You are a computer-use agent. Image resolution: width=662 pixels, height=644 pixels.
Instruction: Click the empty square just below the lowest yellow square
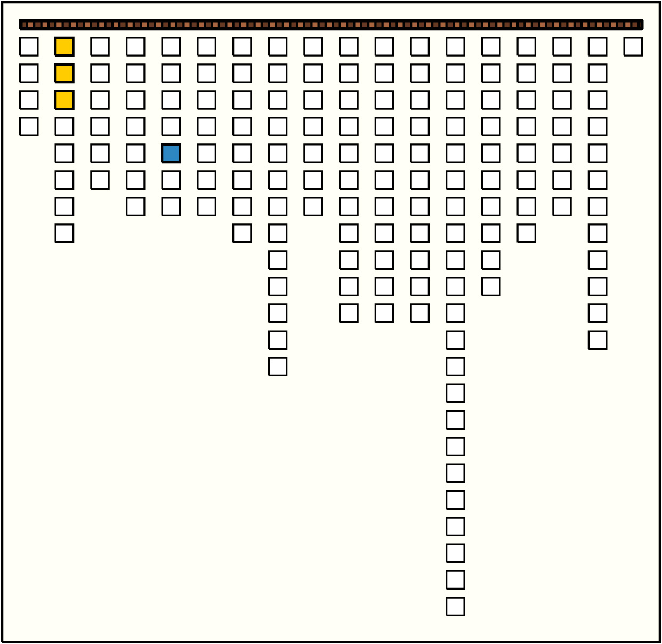click(64, 127)
